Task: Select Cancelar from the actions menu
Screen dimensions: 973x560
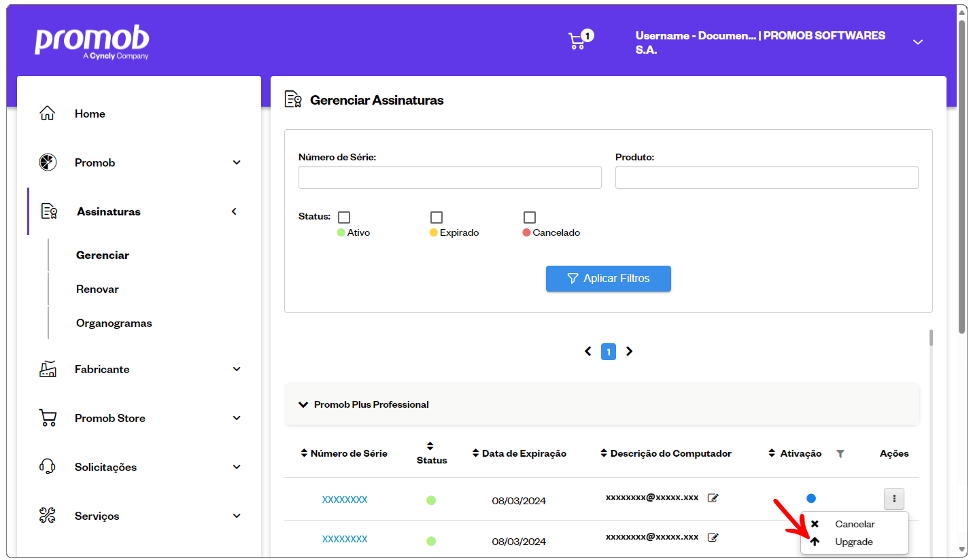Action: pos(855,524)
